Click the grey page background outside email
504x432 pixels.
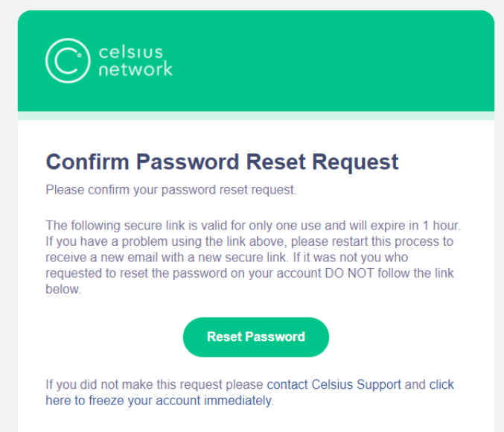pyautogui.click(x=8, y=225)
